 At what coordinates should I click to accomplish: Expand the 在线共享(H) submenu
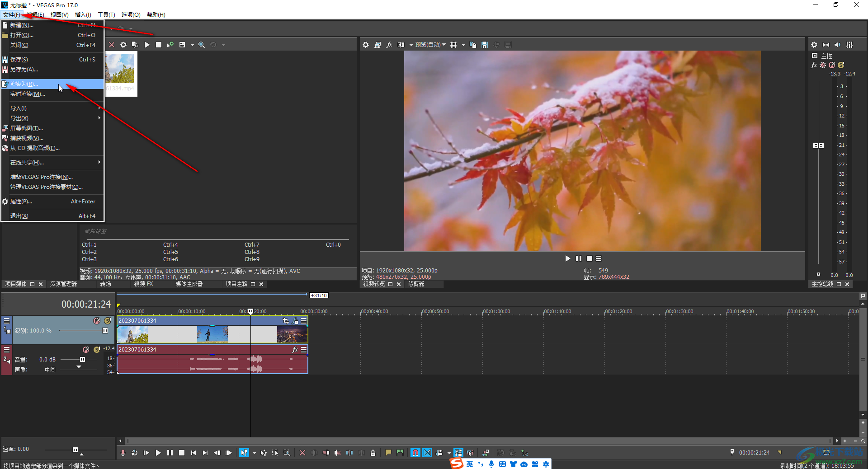pos(52,163)
